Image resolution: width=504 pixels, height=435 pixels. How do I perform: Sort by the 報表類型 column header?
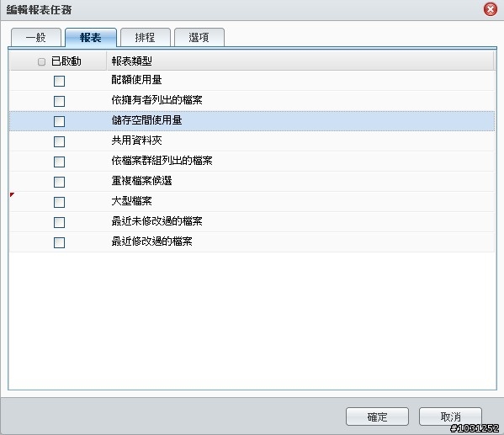click(300, 61)
